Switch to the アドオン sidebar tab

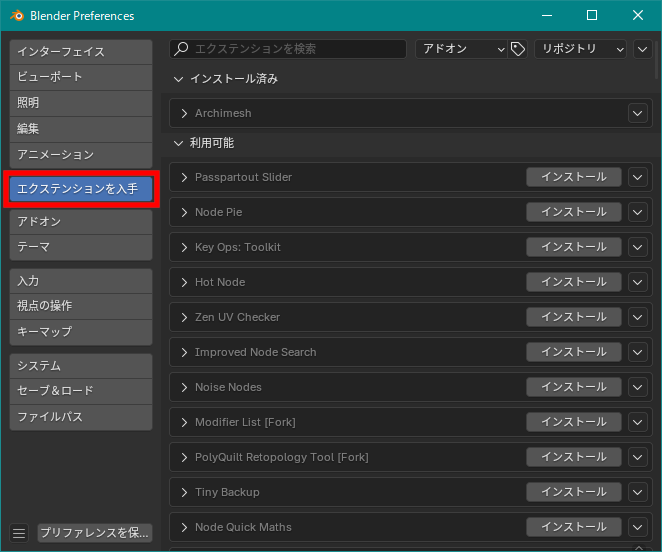[x=81, y=222]
